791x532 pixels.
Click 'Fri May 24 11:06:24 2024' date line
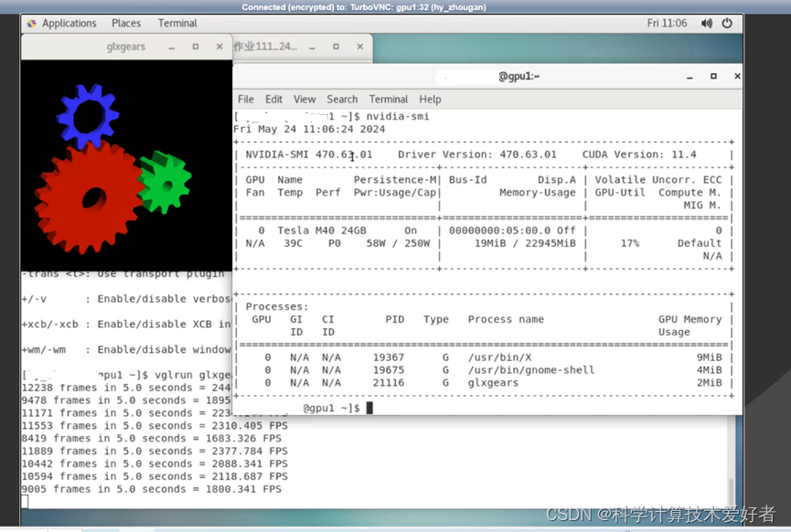[x=309, y=129]
